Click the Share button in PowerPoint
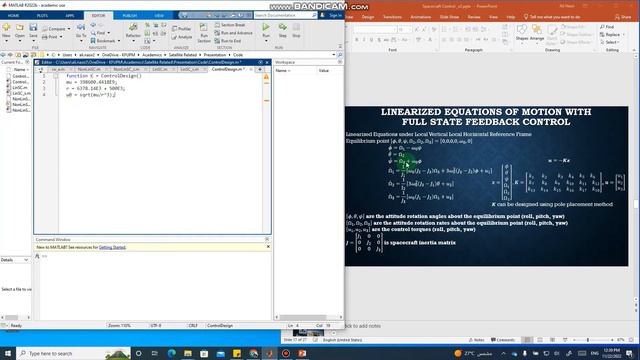This screenshot has width=640, height=360. pyautogui.click(x=623, y=17)
